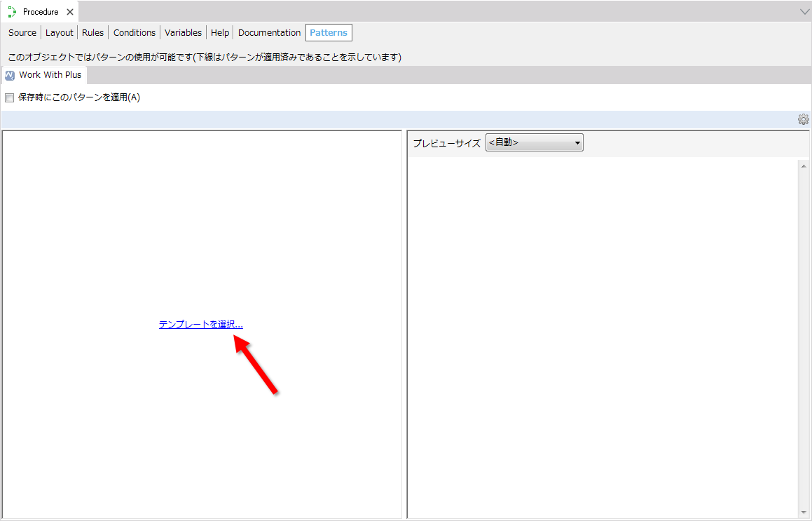Activate the Procedure document tab

click(x=40, y=12)
